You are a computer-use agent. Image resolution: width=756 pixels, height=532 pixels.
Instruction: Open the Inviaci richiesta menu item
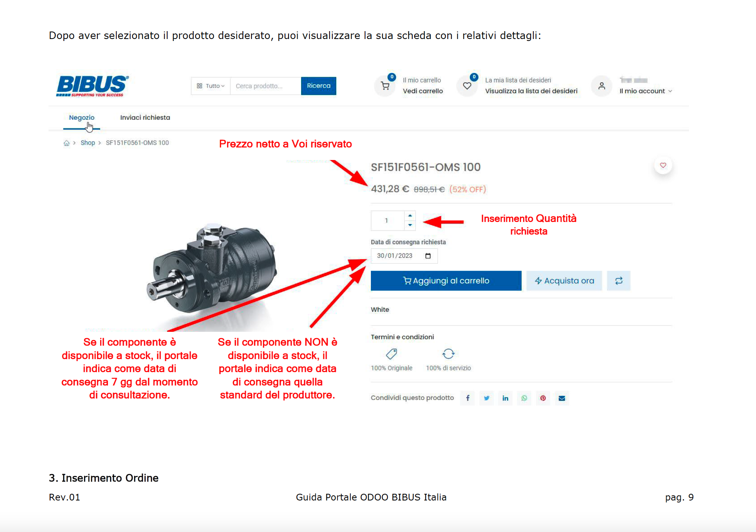point(145,117)
